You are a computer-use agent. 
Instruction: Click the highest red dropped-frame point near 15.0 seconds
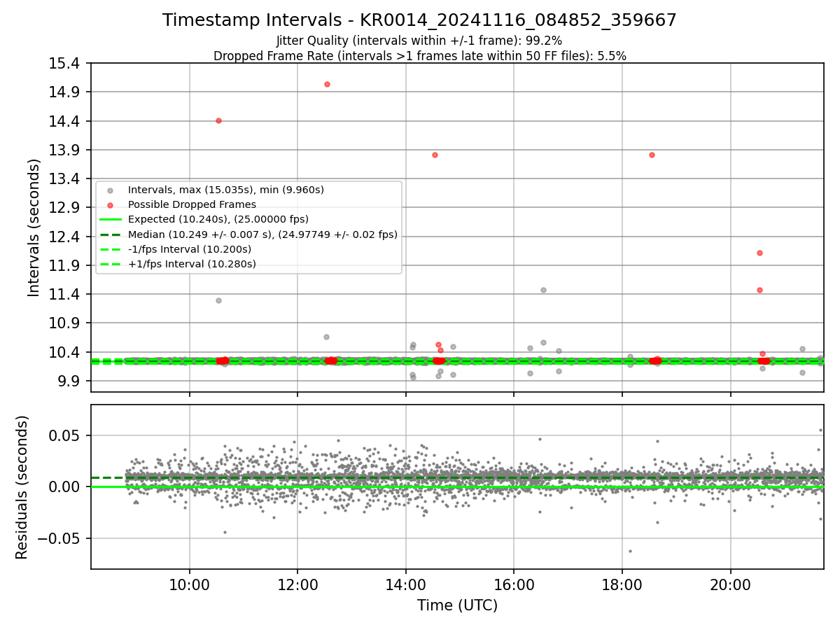point(327,84)
